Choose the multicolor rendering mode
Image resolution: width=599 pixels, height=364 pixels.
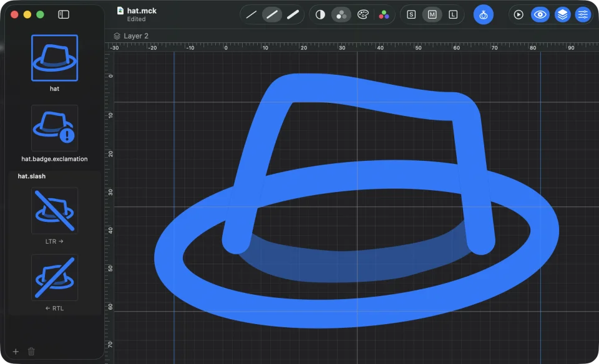pos(384,15)
